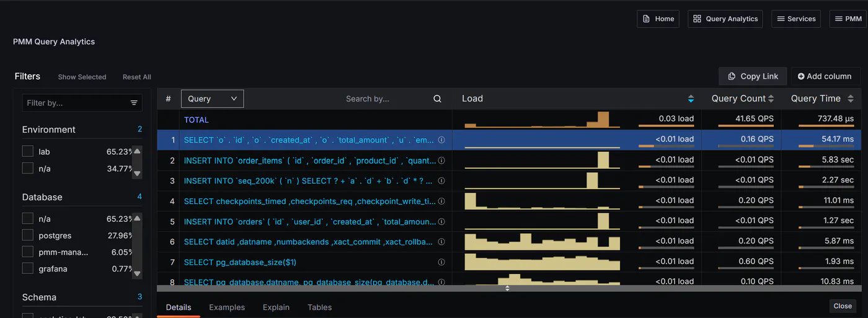
Task: Open the filter options icon
Action: coord(134,103)
